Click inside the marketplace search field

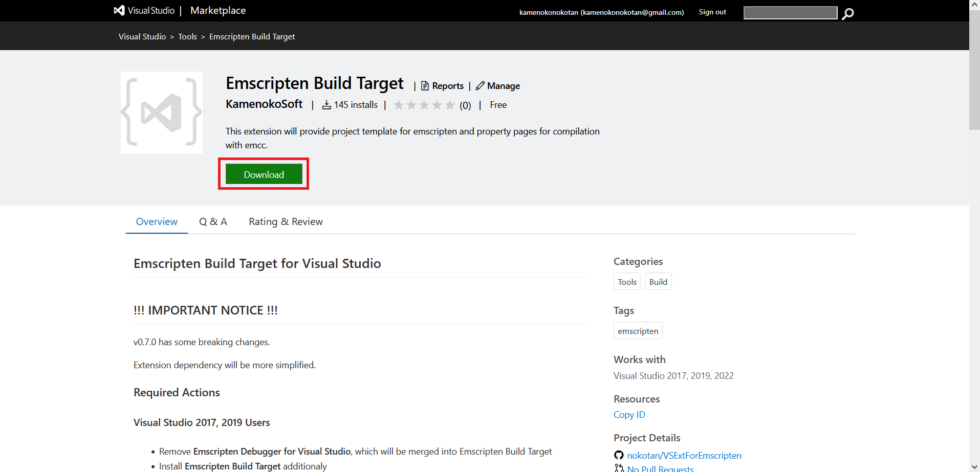(790, 13)
